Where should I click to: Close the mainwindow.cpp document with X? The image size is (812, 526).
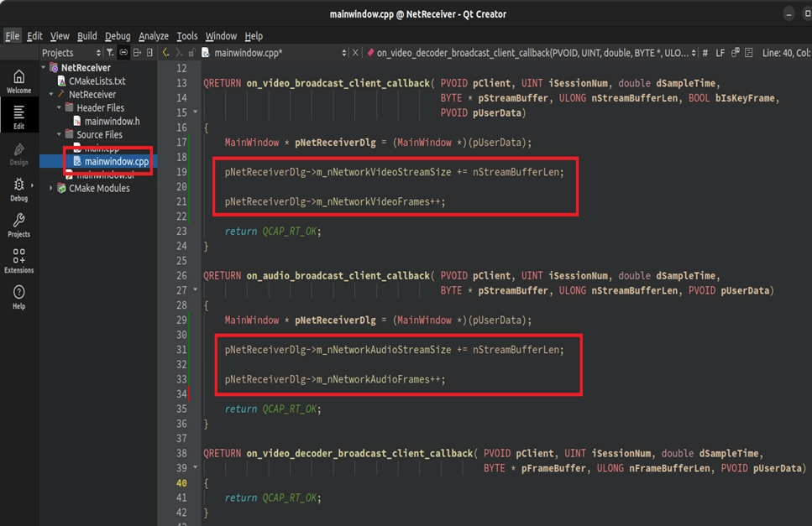click(355, 52)
